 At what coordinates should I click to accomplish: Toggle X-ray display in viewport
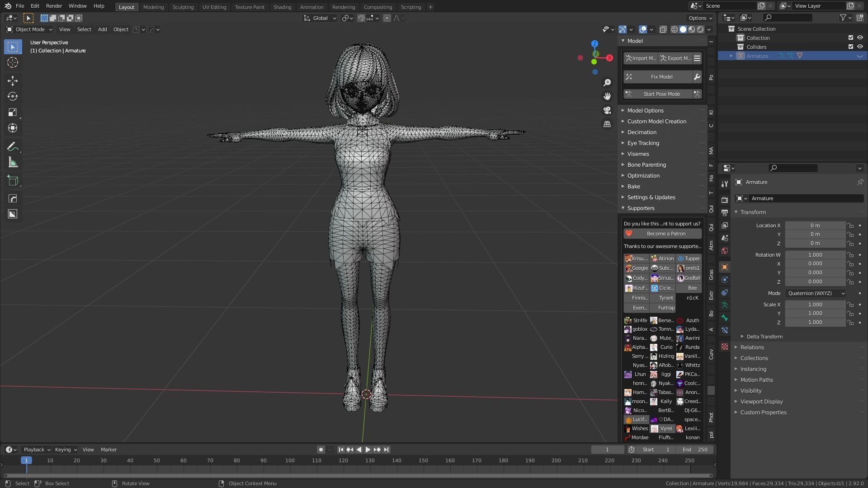(x=663, y=29)
